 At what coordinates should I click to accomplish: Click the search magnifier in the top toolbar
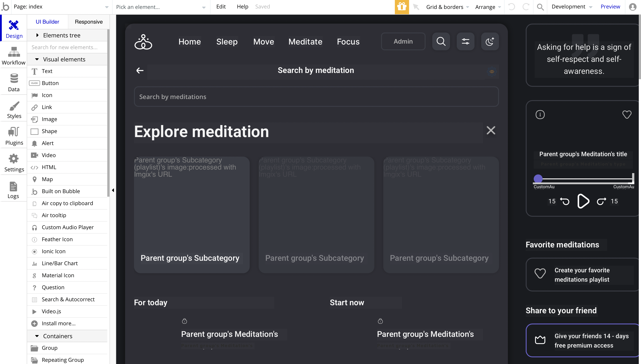pyautogui.click(x=540, y=7)
